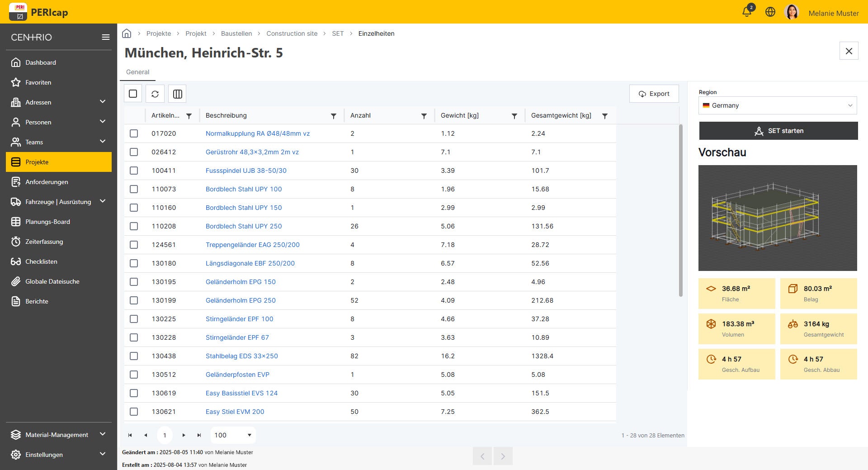The height and width of the screenshot is (470, 868).
Task: Filter the Beschreibung column
Action: (334, 116)
